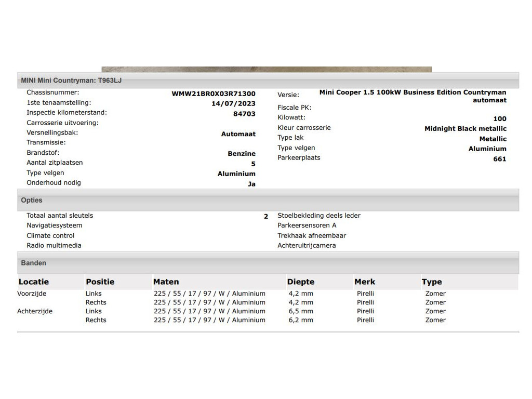Click the vehicle photo strip above header
This screenshot has height=399, width=532.
267,69
